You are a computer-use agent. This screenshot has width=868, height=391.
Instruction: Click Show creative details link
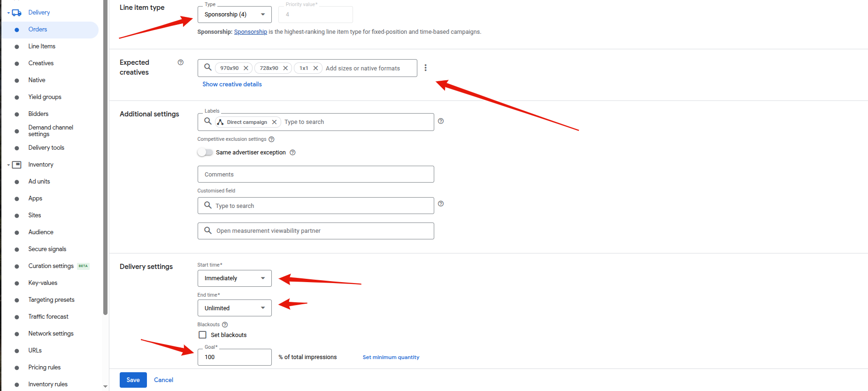click(x=232, y=84)
